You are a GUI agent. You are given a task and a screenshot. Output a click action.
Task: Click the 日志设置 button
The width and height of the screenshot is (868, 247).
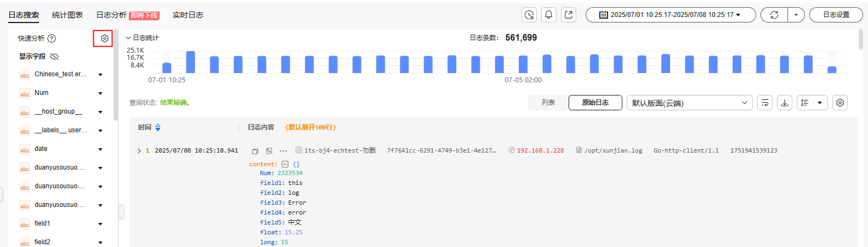(836, 15)
